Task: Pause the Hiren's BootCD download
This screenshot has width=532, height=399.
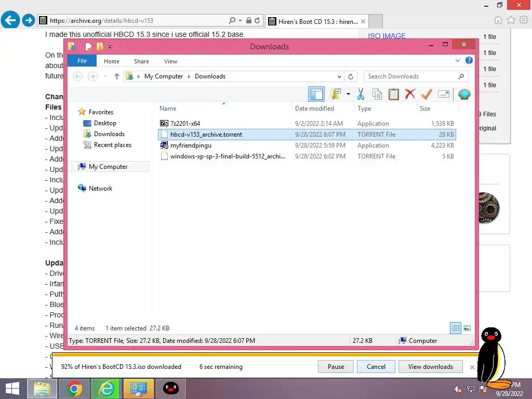Action: 336,367
